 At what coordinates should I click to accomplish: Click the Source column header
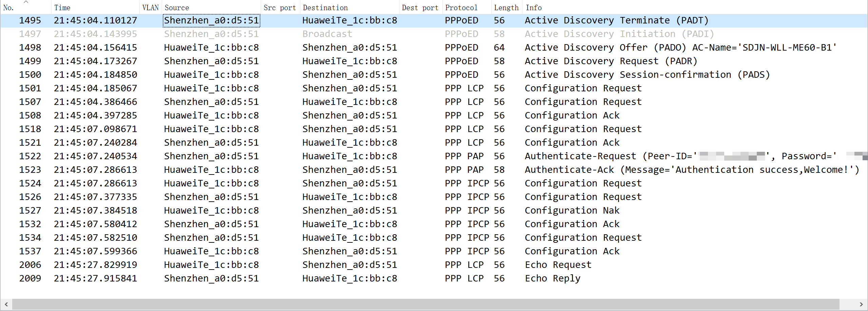tap(177, 7)
